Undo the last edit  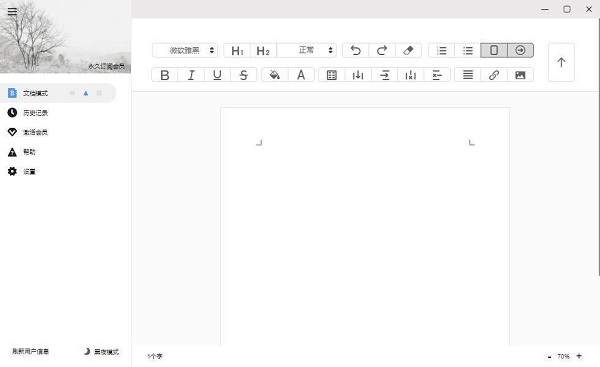pyautogui.click(x=355, y=50)
